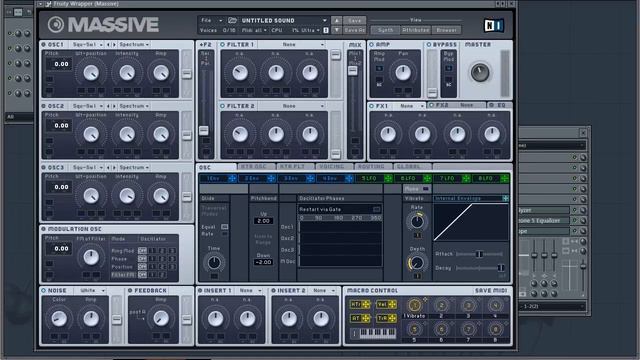The image size is (640, 360).
Task: Toggle Feedback section power
Action: pos(130,291)
